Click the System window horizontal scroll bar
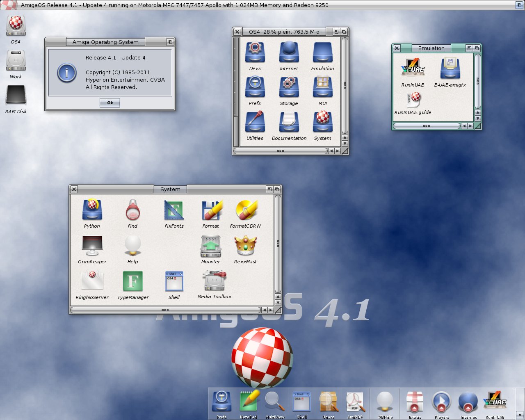The height and width of the screenshot is (420, 525). pos(165,310)
